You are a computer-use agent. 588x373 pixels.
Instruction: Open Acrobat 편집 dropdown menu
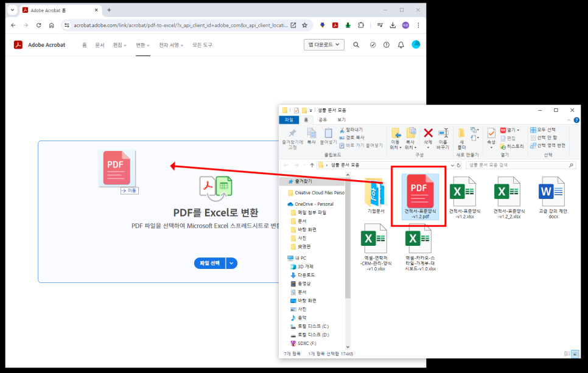pyautogui.click(x=120, y=45)
